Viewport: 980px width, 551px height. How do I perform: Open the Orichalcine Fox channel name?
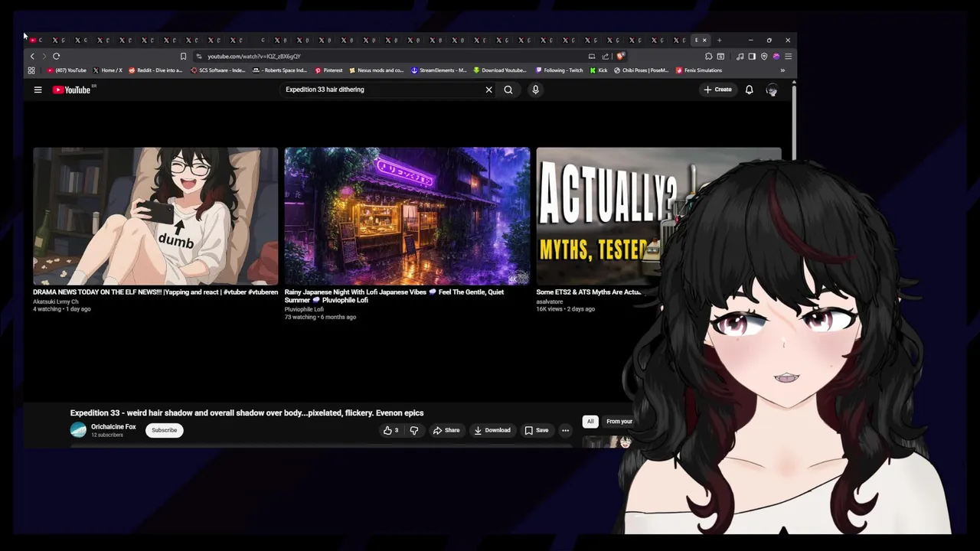coord(113,427)
